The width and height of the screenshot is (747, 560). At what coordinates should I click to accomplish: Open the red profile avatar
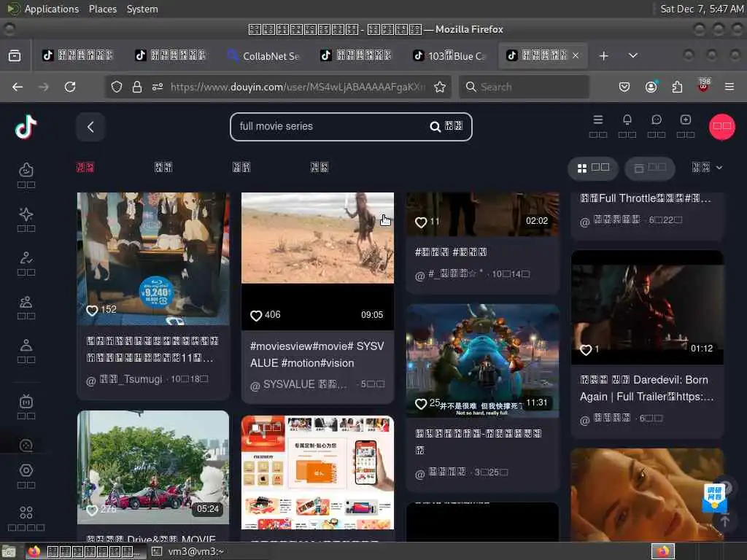coord(721,127)
